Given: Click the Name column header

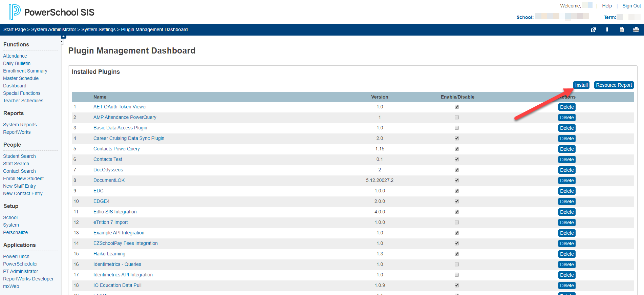Looking at the screenshot, I should click(100, 97).
